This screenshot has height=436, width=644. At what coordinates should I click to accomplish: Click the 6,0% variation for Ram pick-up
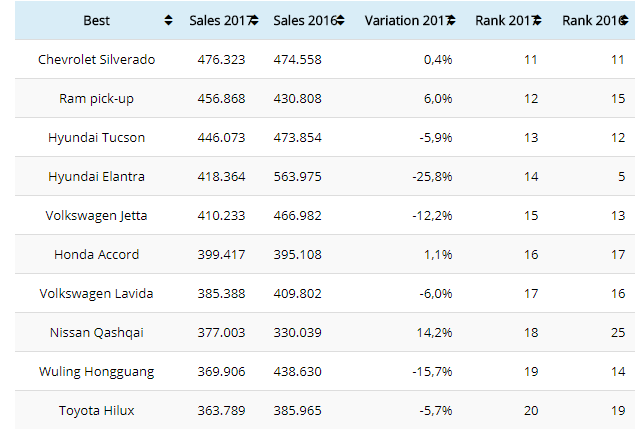438,99
